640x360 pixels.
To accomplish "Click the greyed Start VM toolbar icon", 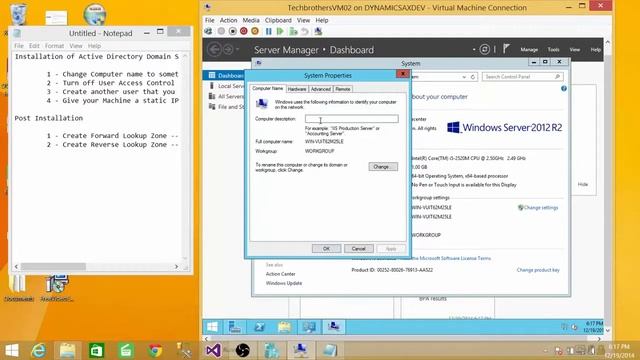I will (x=221, y=31).
